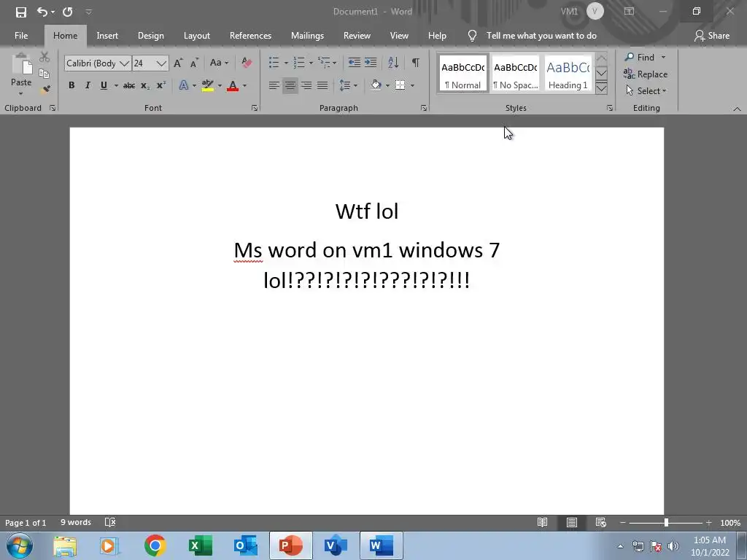Screen dimensions: 747x560
Task: Switch to Print Layout view
Action: click(572, 522)
